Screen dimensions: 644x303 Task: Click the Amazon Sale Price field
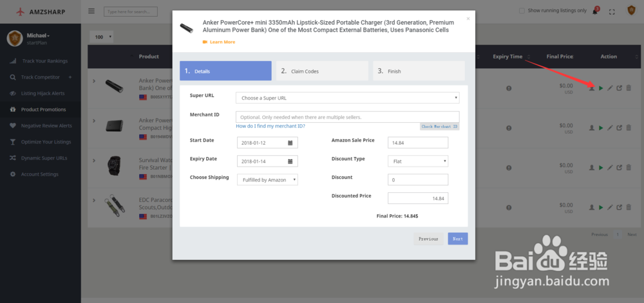pyautogui.click(x=418, y=143)
